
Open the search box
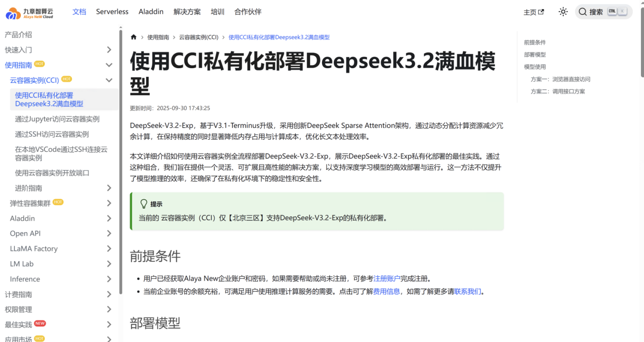[x=603, y=12]
